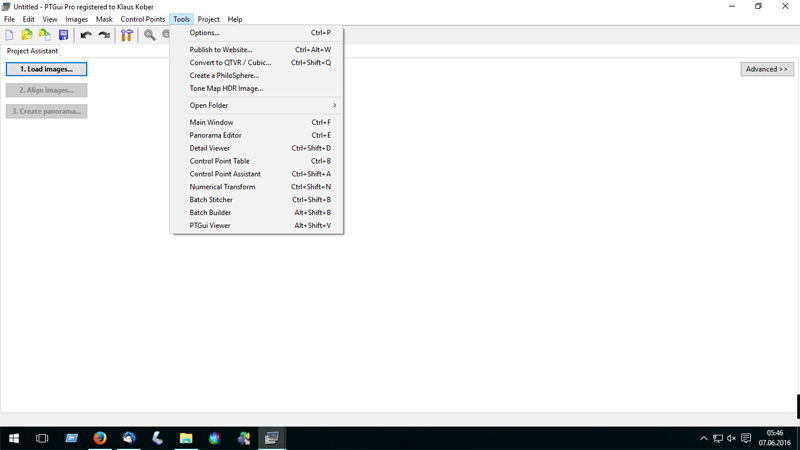This screenshot has width=800, height=450.
Task: Launch Control Point Assistant from menu
Action: [x=225, y=174]
